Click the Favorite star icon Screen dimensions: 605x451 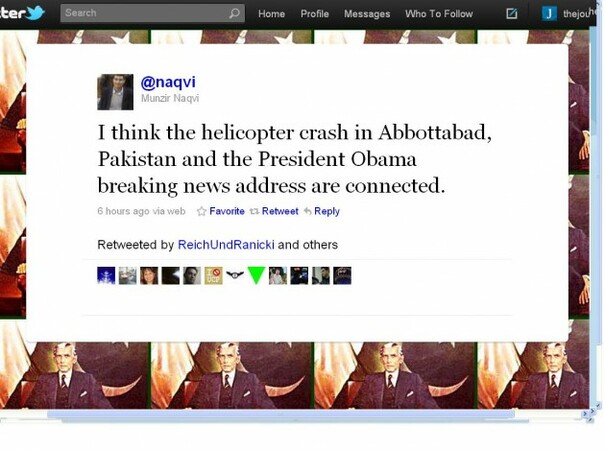tap(201, 211)
